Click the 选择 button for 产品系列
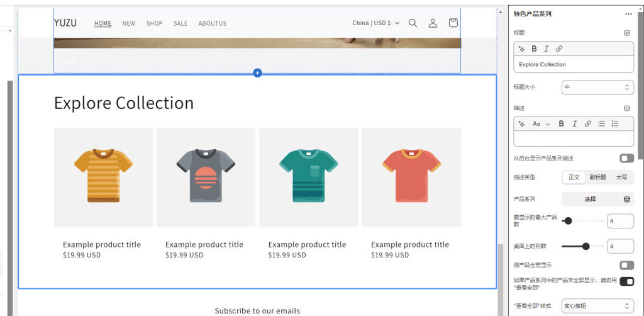This screenshot has width=644, height=316. pos(590,199)
